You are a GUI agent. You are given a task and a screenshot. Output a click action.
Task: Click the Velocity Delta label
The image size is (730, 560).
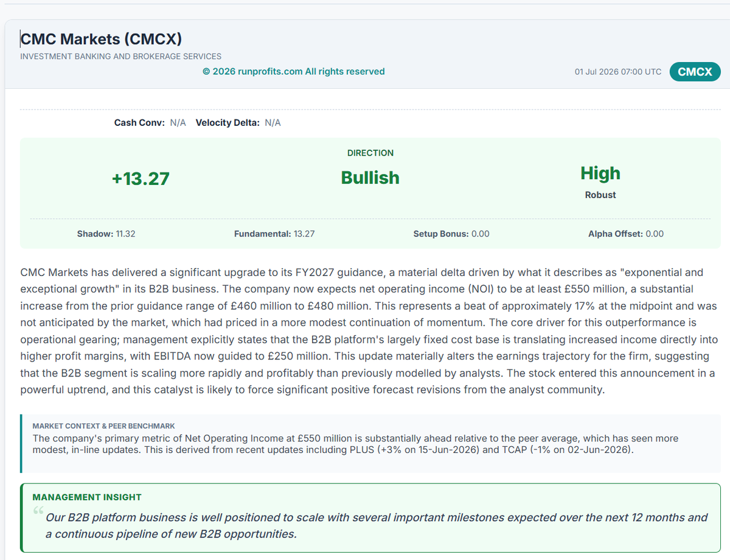point(228,123)
